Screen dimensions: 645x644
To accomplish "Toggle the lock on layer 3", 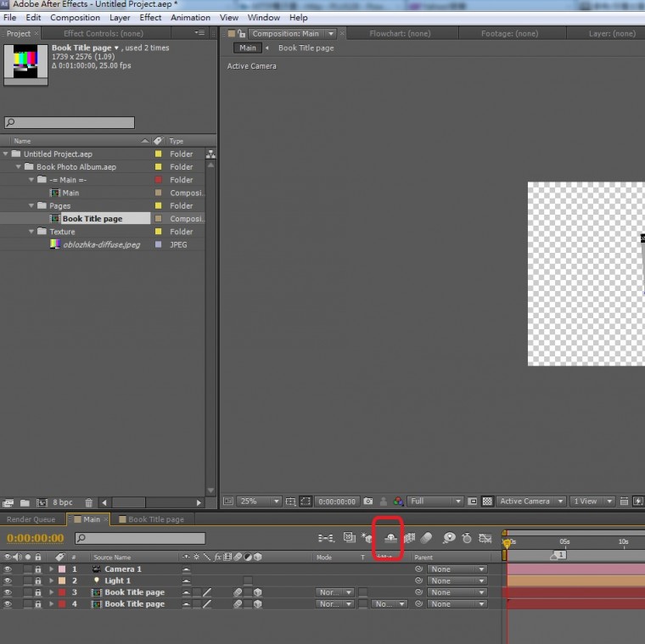I will pyautogui.click(x=39, y=592).
